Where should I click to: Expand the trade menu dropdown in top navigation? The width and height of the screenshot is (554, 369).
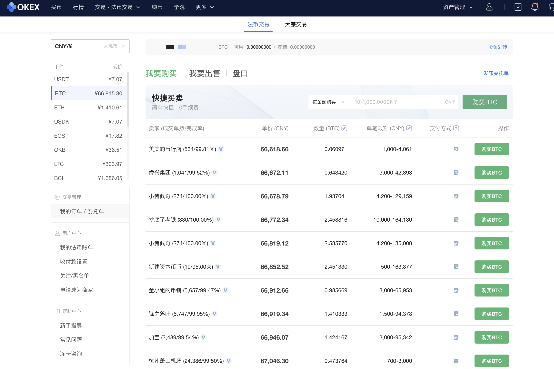coord(117,7)
